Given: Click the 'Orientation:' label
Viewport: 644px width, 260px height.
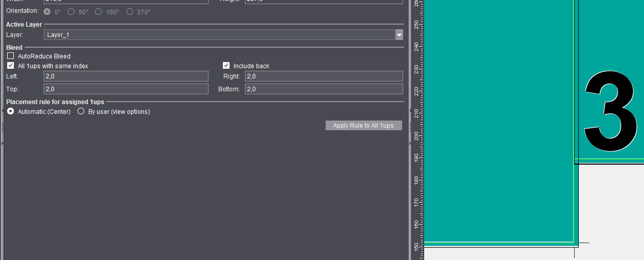Looking at the screenshot, I should [x=22, y=11].
